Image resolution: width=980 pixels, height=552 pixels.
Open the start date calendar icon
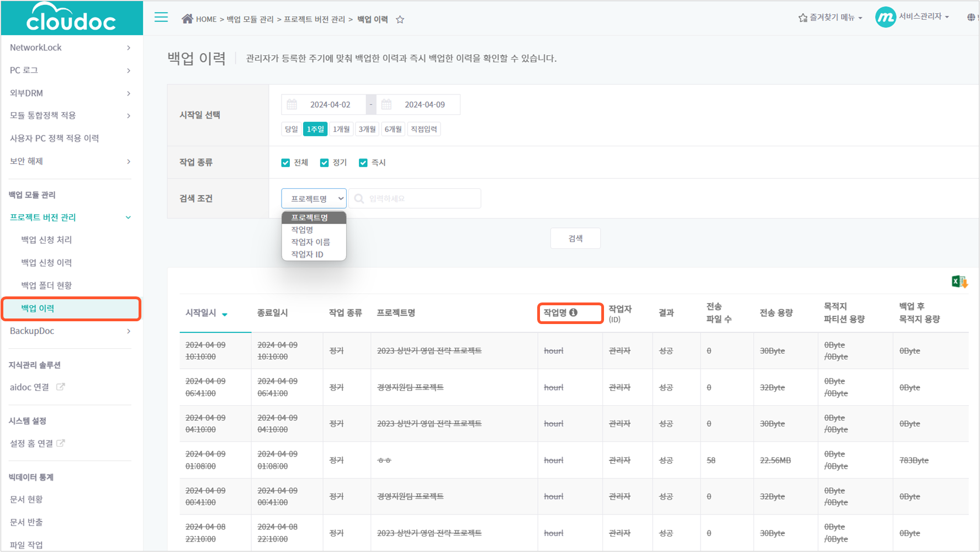[292, 104]
